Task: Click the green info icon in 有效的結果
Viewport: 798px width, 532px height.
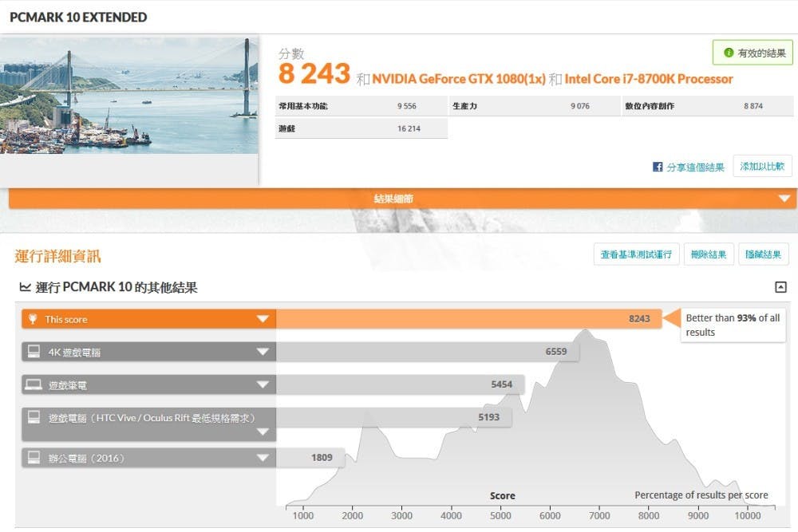Action: 729,53
